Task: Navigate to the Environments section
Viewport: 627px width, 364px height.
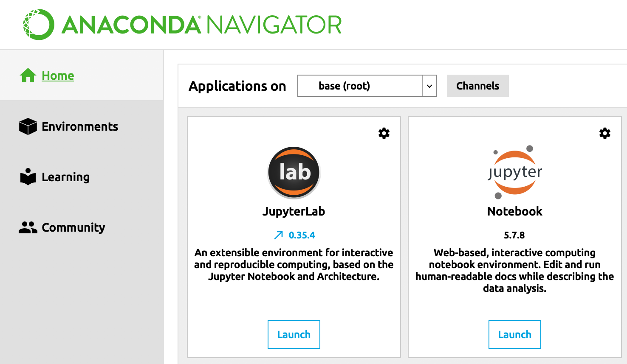Action: click(79, 126)
